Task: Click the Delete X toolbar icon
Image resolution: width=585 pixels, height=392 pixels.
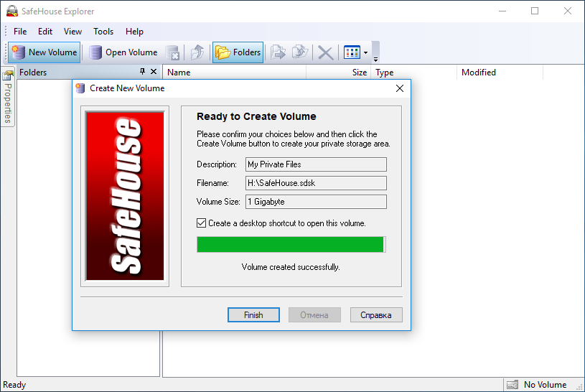Action: pos(325,52)
